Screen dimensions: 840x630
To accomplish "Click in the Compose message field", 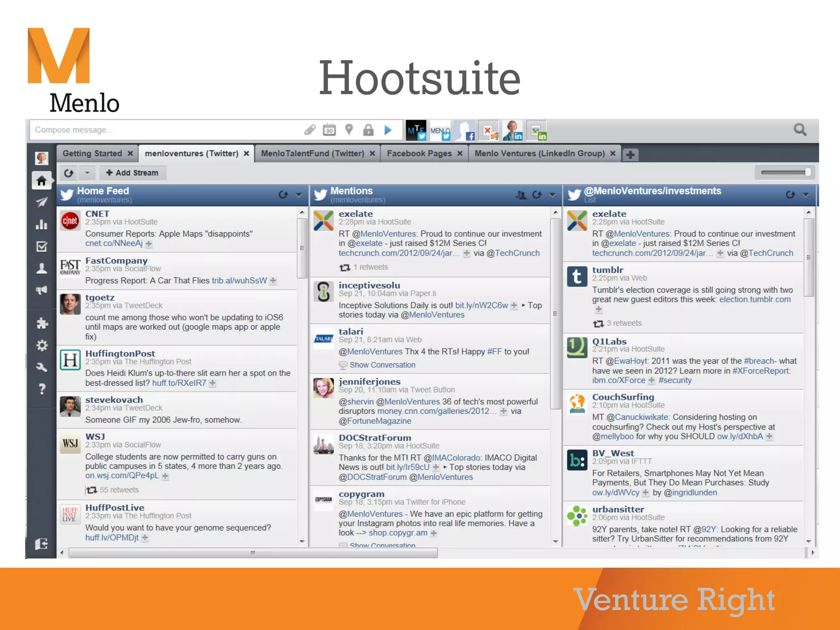I will pos(164,130).
